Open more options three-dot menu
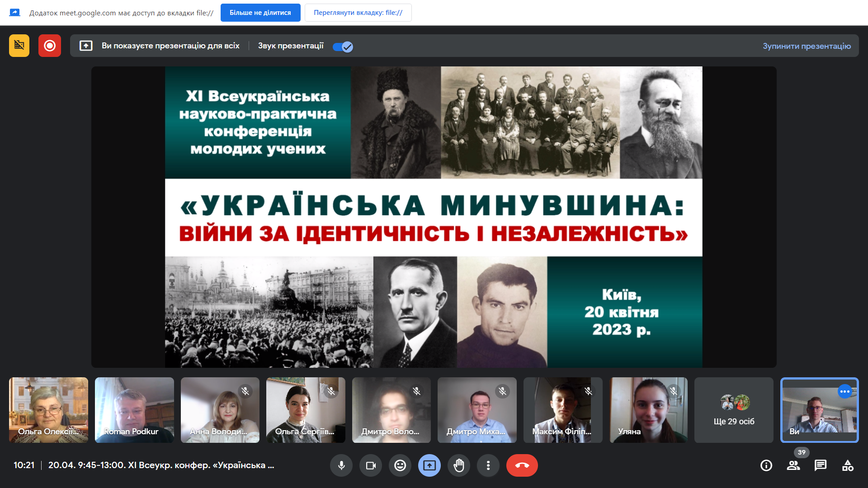 tap(488, 465)
